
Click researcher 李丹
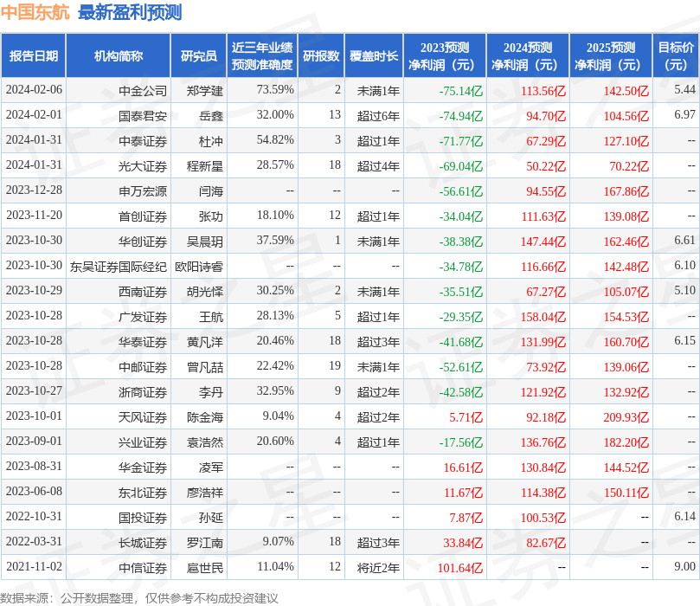(211, 392)
